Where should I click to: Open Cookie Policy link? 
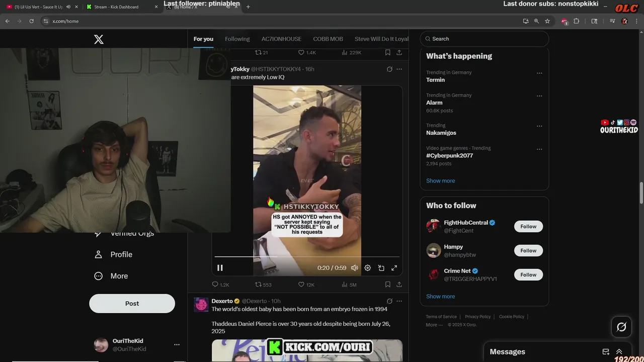pyautogui.click(x=511, y=317)
